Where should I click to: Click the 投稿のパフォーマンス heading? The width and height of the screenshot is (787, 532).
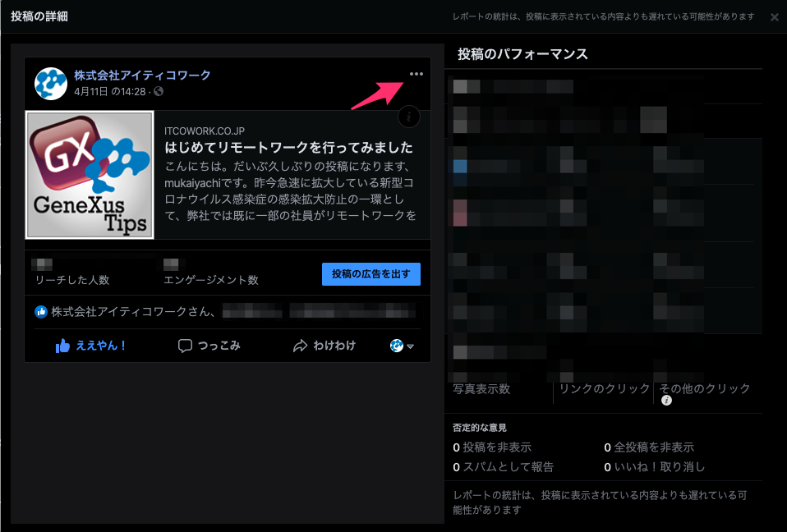click(522, 54)
